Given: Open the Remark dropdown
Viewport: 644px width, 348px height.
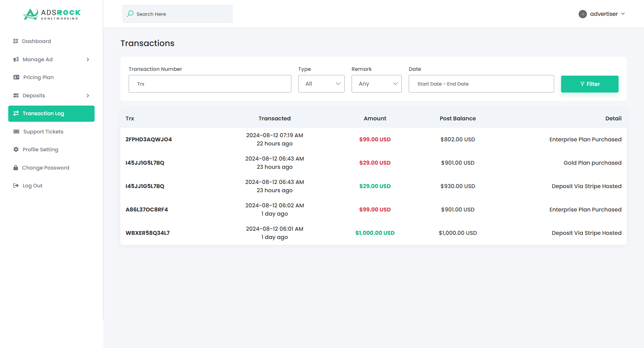Looking at the screenshot, I should [376, 84].
